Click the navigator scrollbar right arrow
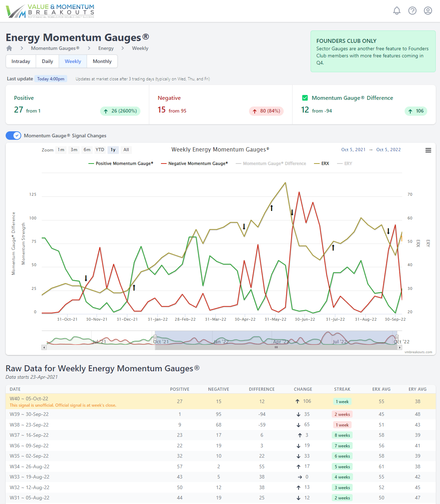The width and height of the screenshot is (440, 504). 400,348
